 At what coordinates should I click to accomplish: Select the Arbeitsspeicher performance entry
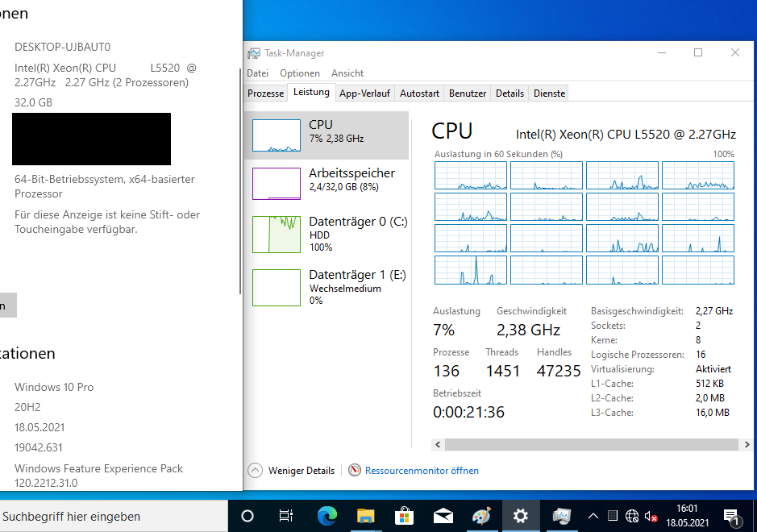point(327,184)
